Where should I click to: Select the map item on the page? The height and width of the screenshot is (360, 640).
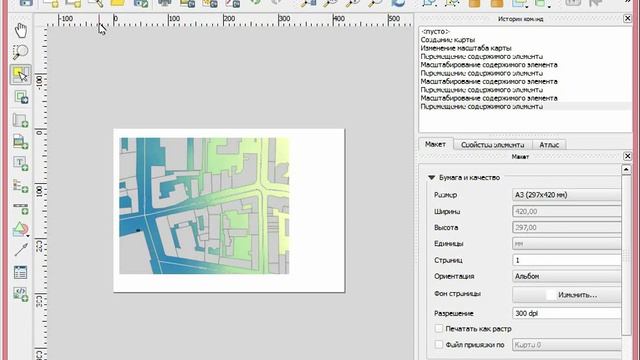pos(204,206)
